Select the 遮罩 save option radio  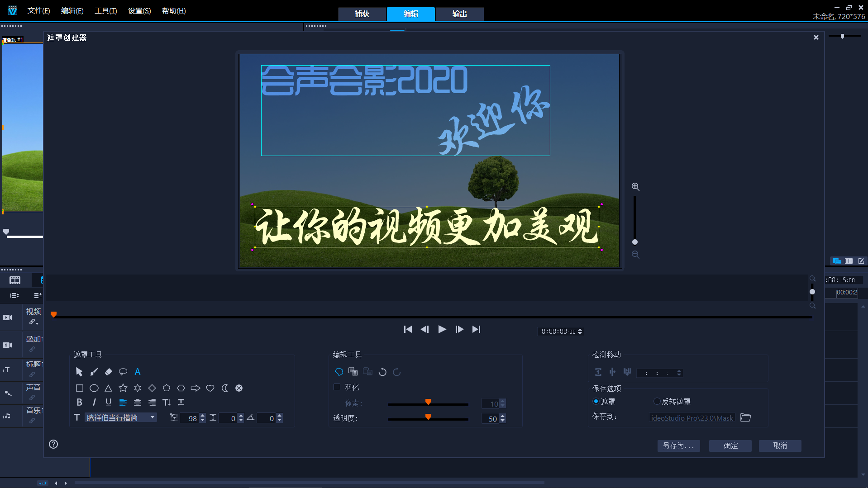coord(596,401)
